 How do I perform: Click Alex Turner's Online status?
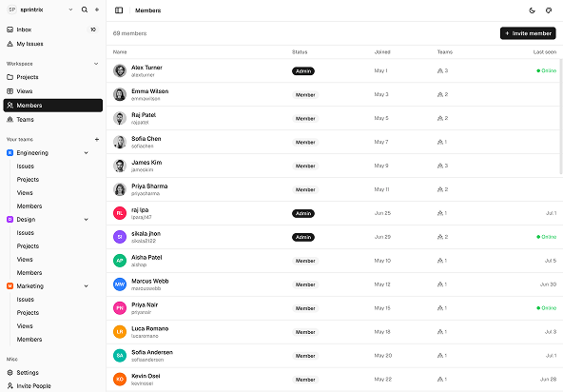coord(547,70)
